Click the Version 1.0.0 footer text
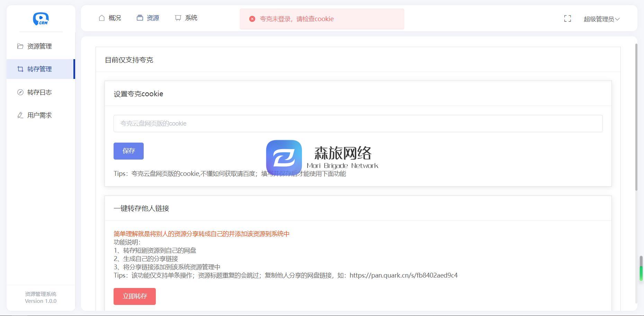The width and height of the screenshot is (644, 316). [41, 301]
